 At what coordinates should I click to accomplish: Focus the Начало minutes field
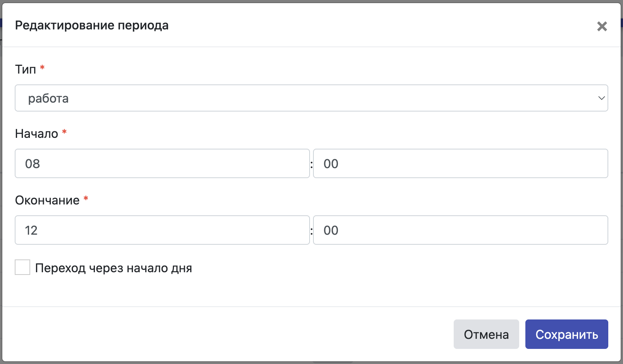point(460,163)
